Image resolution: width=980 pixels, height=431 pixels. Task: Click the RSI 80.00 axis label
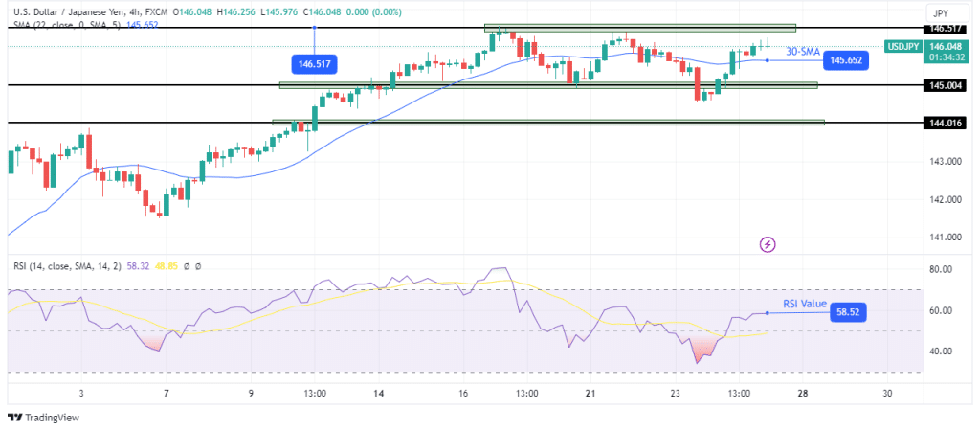(x=942, y=269)
